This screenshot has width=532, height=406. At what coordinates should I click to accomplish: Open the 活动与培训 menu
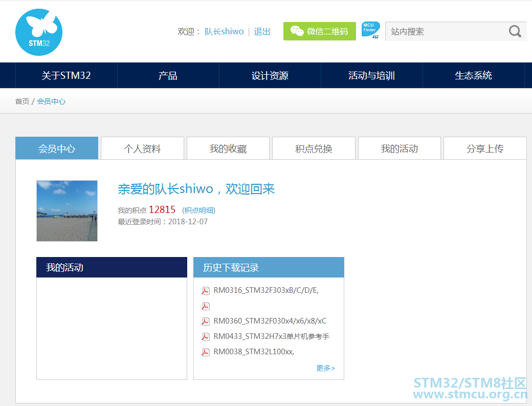pyautogui.click(x=371, y=75)
